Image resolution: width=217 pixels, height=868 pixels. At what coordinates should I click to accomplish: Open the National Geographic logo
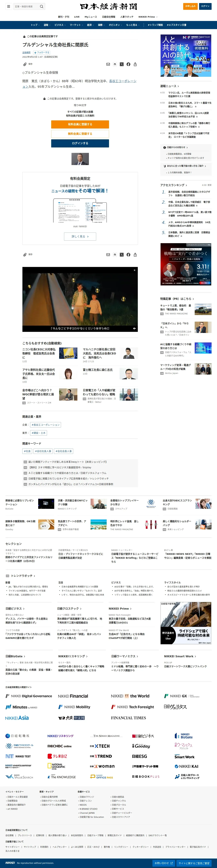(x=57, y=766)
